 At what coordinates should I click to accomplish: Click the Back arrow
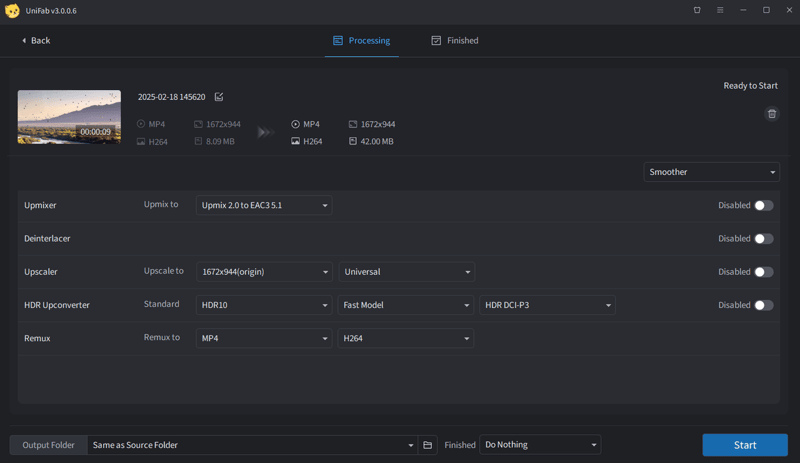[35, 41]
